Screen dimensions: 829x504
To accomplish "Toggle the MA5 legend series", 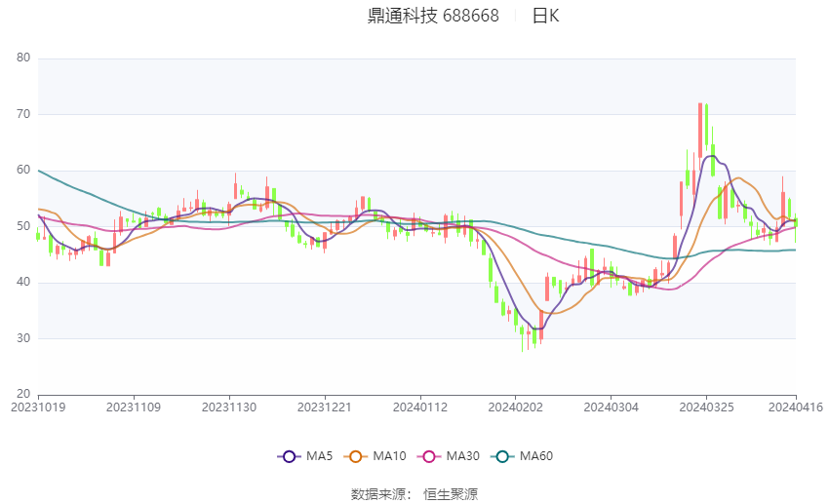I will tap(305, 456).
